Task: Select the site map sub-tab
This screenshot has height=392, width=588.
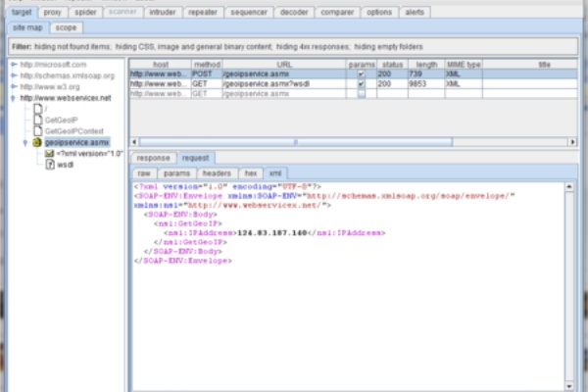Action: click(27, 27)
